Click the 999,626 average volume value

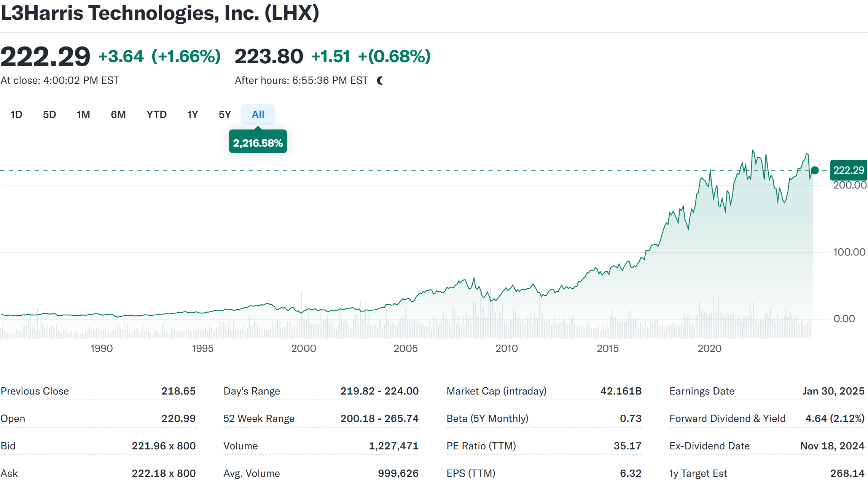pyautogui.click(x=398, y=473)
